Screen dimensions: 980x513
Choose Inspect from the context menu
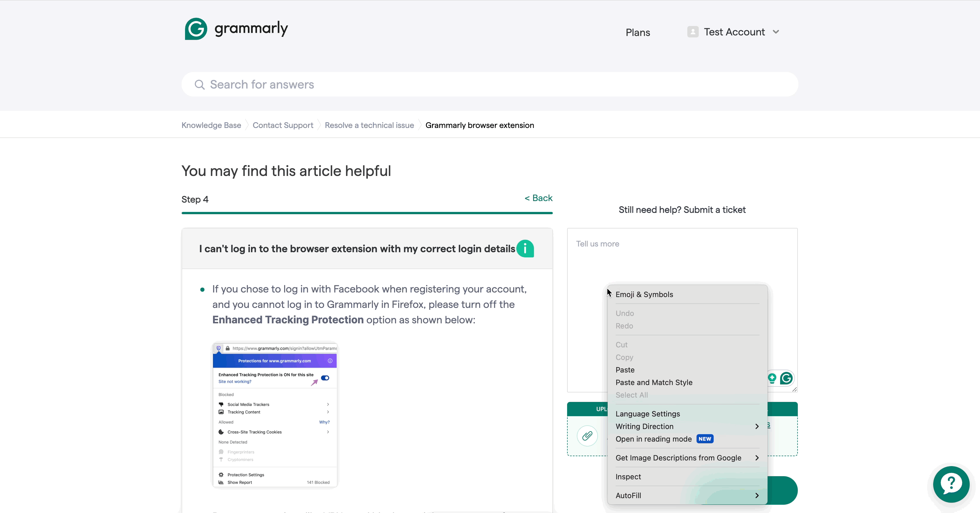[x=628, y=477]
